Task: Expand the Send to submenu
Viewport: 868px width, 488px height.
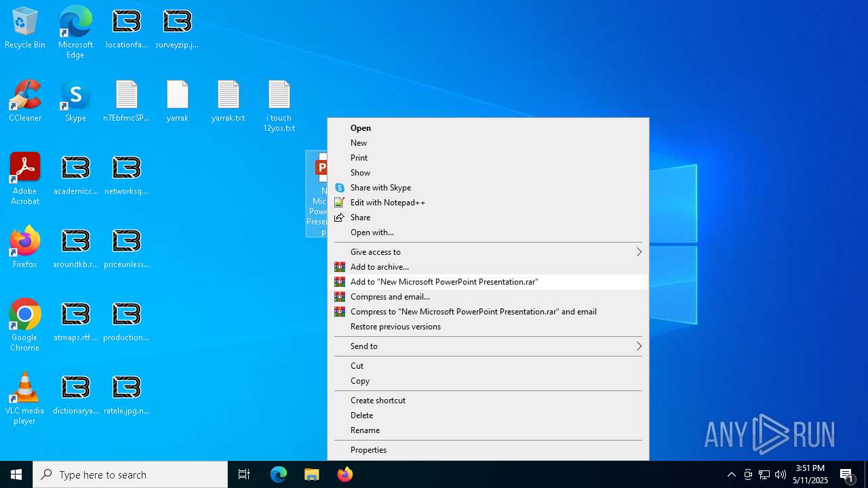Action: (488, 346)
